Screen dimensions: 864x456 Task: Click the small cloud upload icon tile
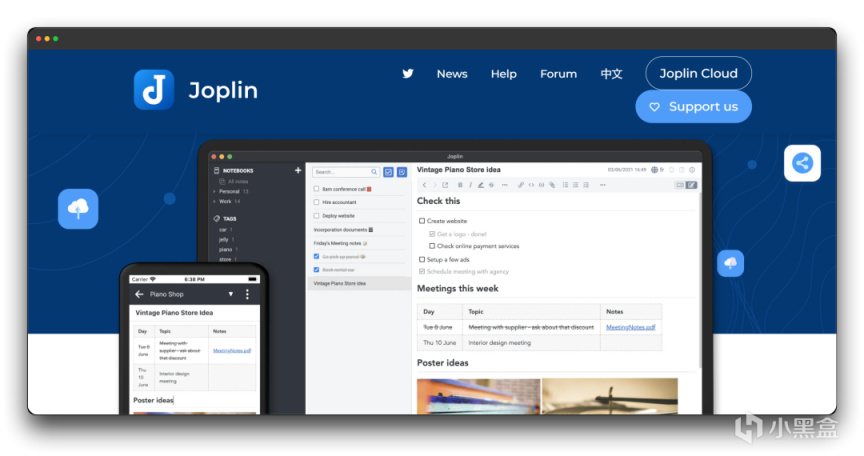pos(731,263)
